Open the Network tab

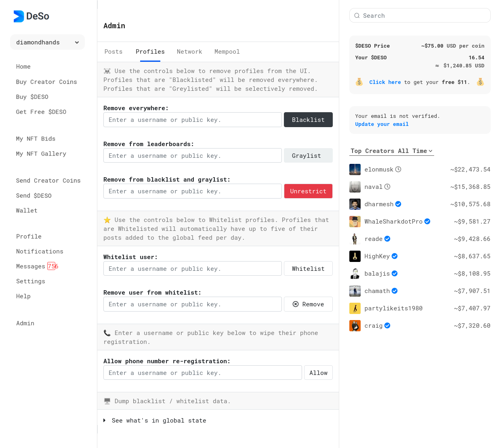coord(189,52)
